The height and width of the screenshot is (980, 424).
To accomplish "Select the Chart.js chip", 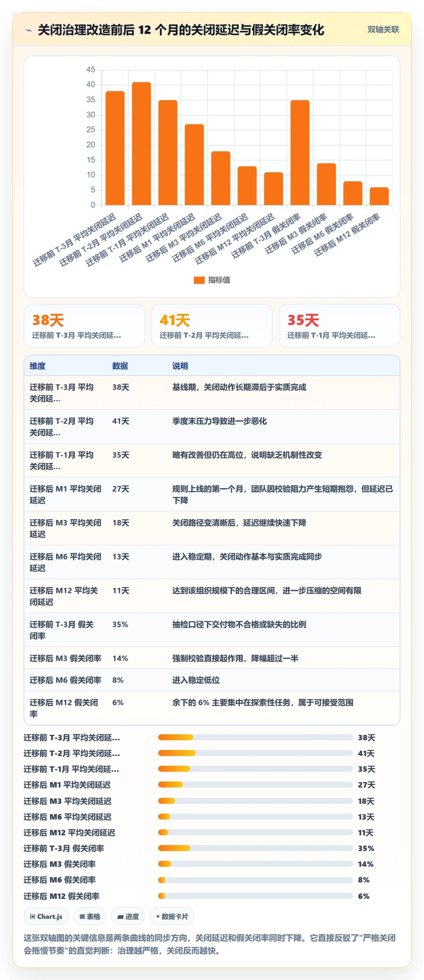I will click(x=46, y=916).
